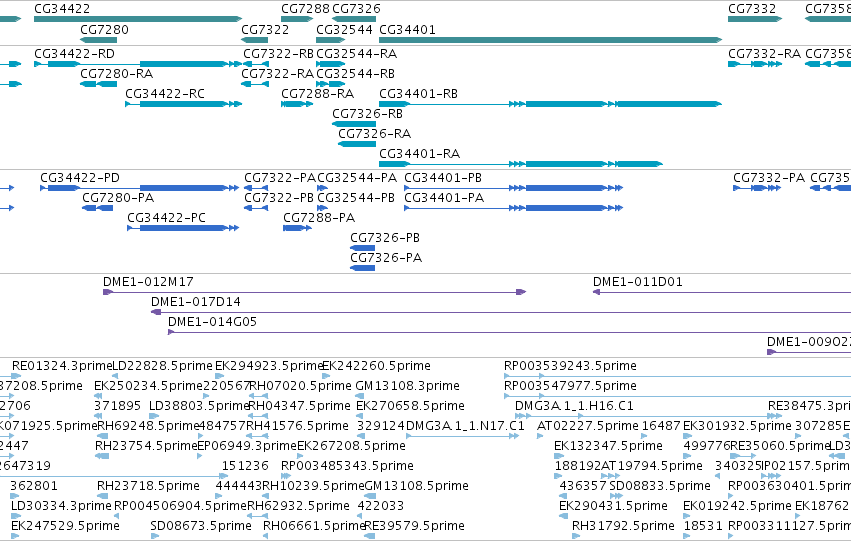Click the CG34401-PA protein feature
Viewport: 851px width, 541px height.
(513, 208)
